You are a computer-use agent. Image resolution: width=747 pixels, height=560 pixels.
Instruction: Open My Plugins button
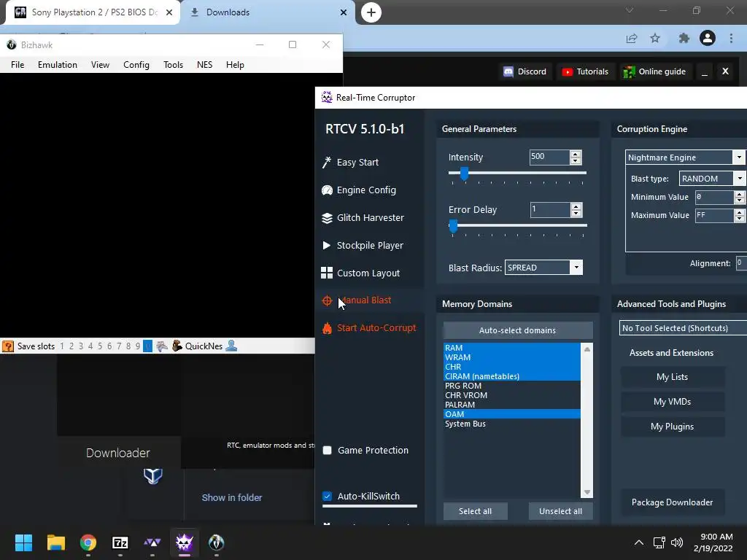pos(672,426)
